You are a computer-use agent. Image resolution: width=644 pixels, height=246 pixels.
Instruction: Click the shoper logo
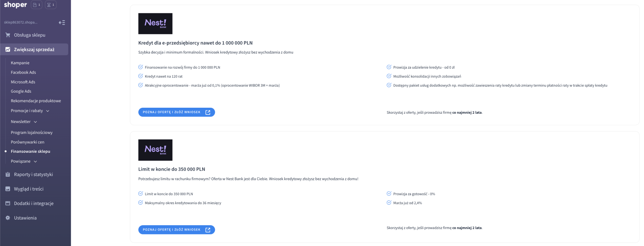point(15,5)
